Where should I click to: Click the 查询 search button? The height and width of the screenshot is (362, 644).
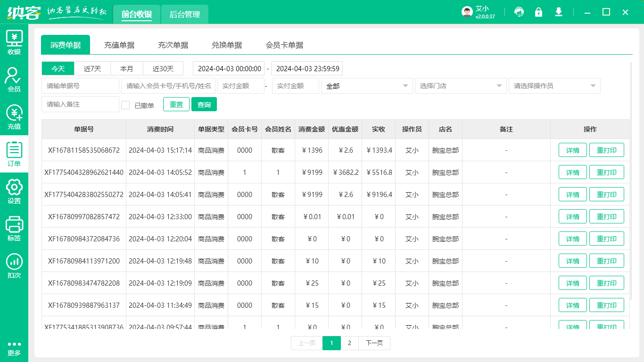[204, 104]
